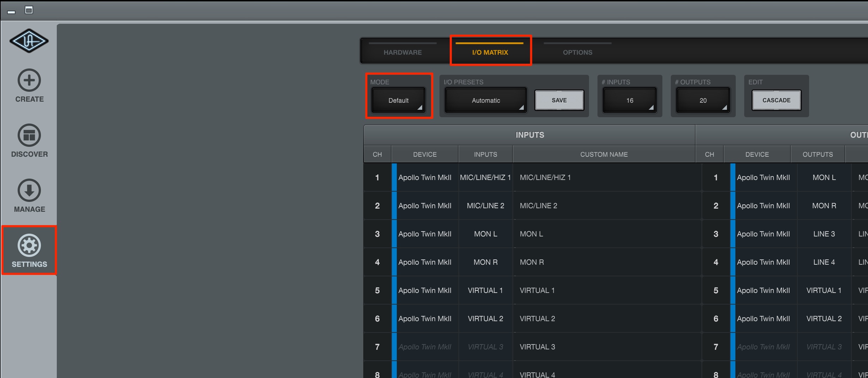Screen dimensions: 868x378
Task: Click the Inputs section header
Action: point(530,135)
